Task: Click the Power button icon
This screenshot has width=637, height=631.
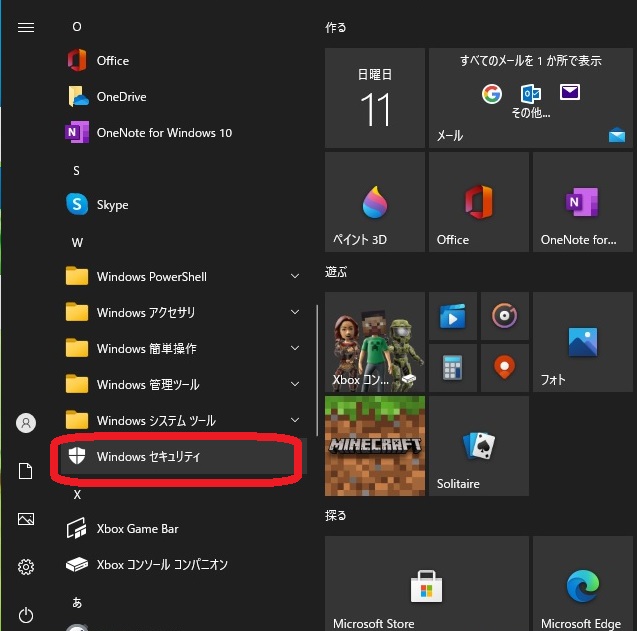Action: coord(26,615)
